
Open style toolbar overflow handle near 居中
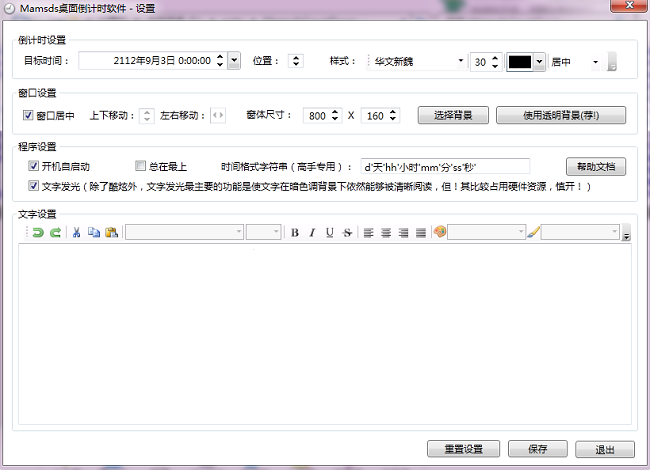tap(612, 61)
